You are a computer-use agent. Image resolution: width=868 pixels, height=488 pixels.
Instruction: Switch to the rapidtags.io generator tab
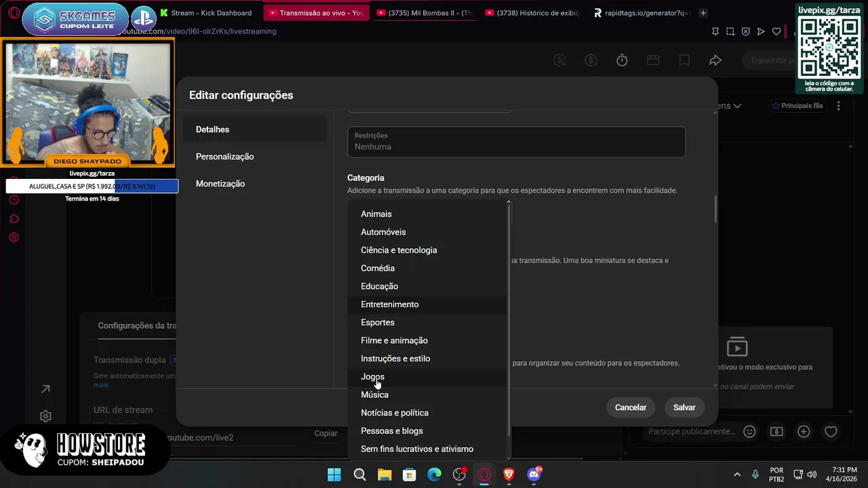(x=641, y=13)
